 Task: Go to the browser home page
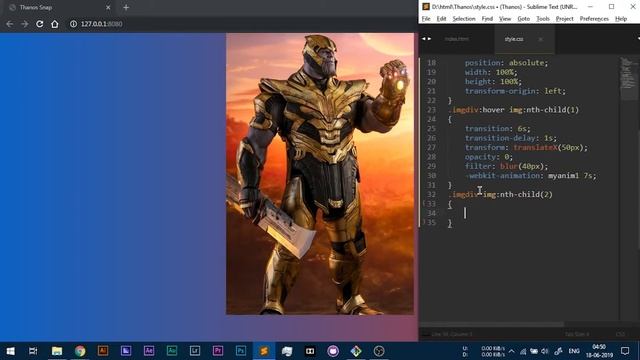[x=55, y=24]
